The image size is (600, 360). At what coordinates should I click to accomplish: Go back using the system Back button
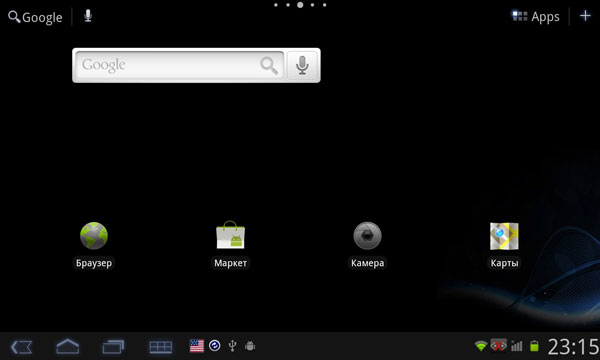click(21, 347)
